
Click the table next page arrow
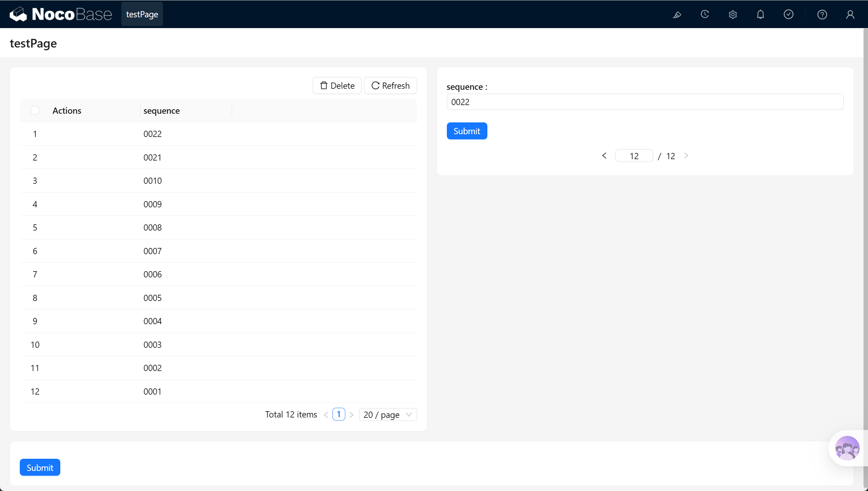coord(351,415)
